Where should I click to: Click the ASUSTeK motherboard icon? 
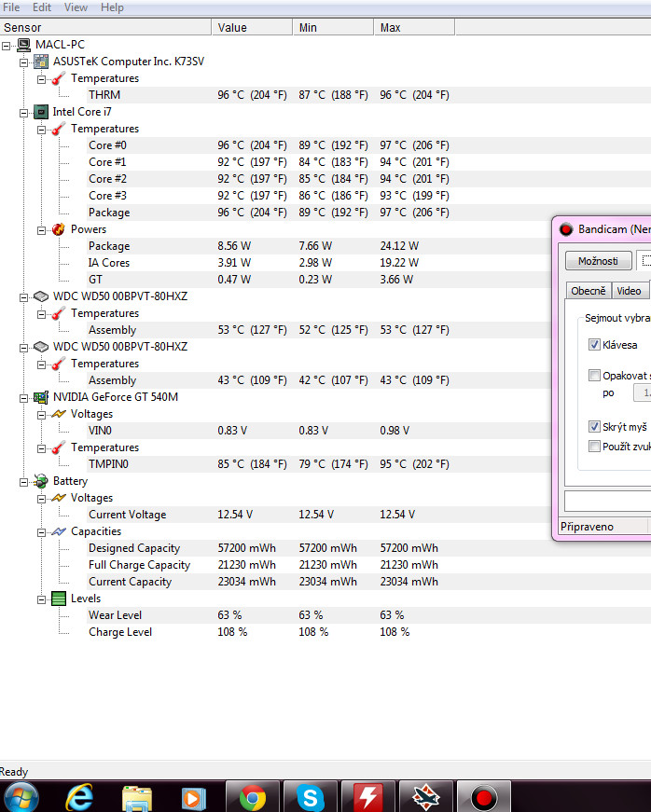[41, 62]
